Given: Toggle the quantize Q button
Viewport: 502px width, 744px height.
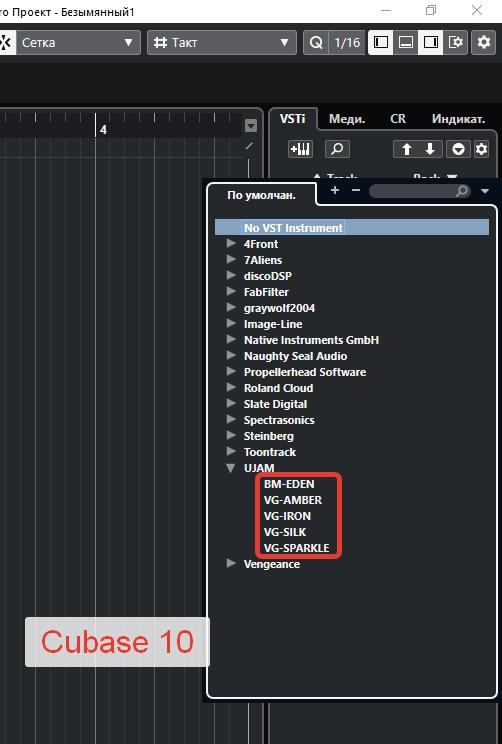Looking at the screenshot, I should (x=316, y=43).
